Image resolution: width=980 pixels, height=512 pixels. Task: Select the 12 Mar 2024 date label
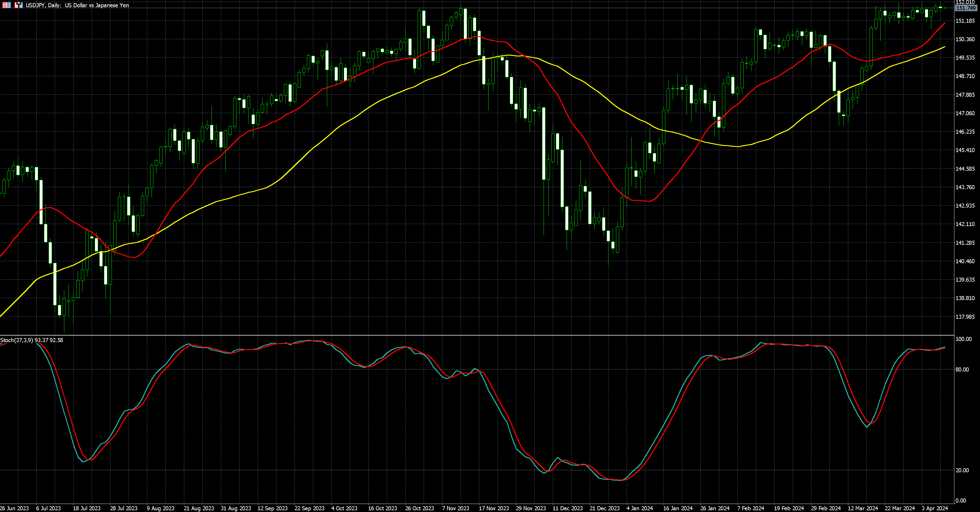[x=862, y=508]
